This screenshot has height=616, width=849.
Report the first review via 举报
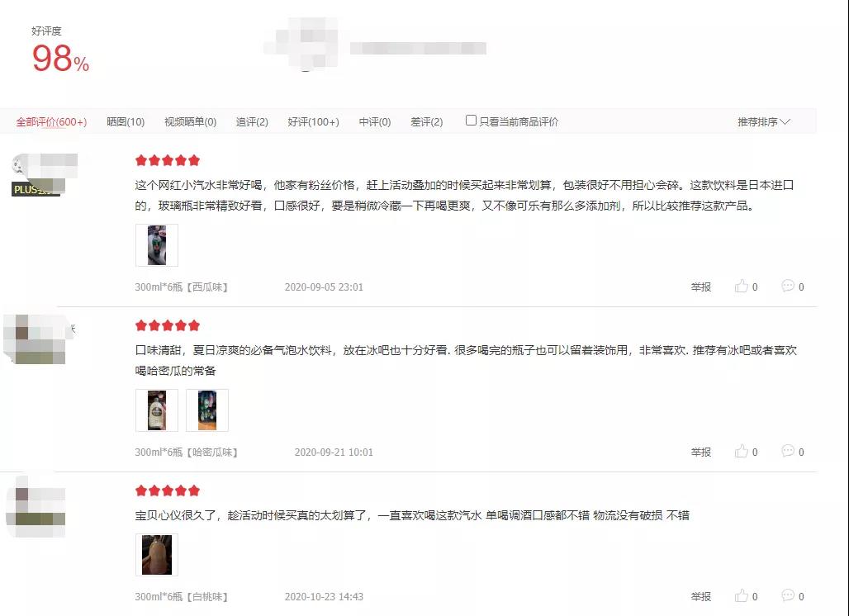(x=700, y=287)
